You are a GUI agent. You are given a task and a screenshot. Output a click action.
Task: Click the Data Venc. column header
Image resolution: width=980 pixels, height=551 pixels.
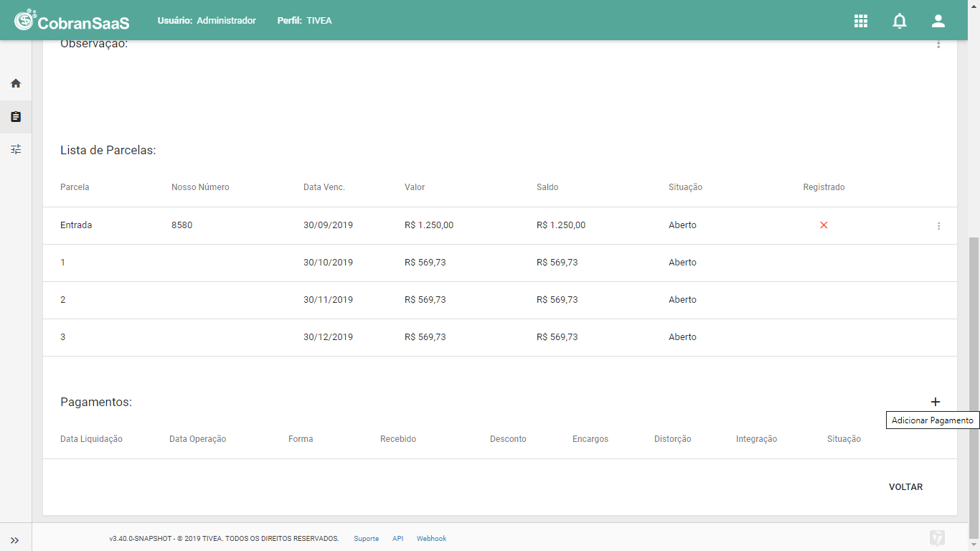click(x=324, y=187)
